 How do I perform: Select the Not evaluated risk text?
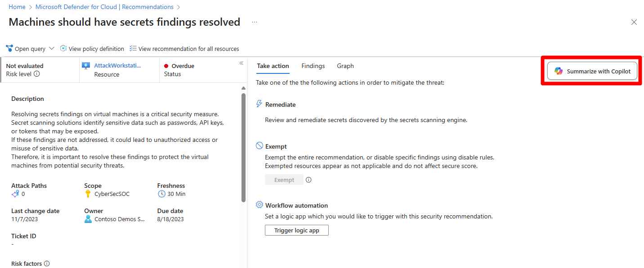tap(25, 66)
